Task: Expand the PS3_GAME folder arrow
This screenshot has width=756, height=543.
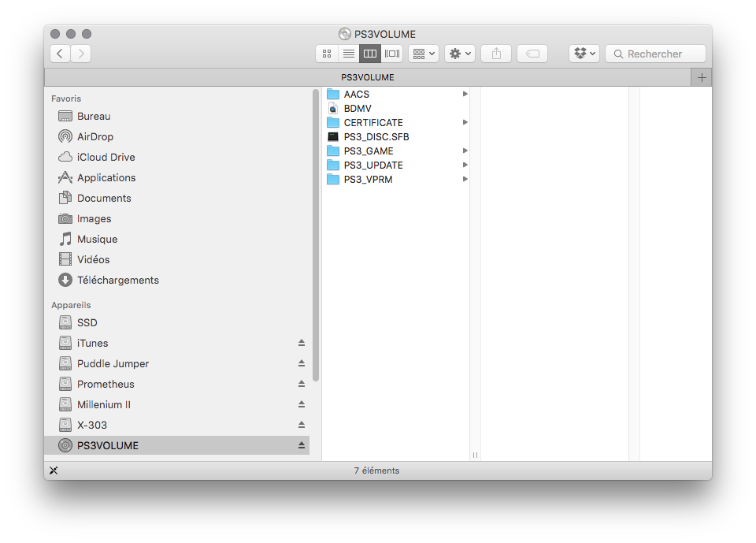Action: [x=465, y=151]
